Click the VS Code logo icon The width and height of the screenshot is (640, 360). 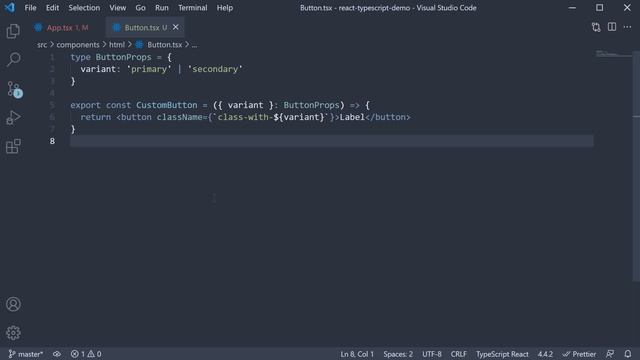pos(9,7)
